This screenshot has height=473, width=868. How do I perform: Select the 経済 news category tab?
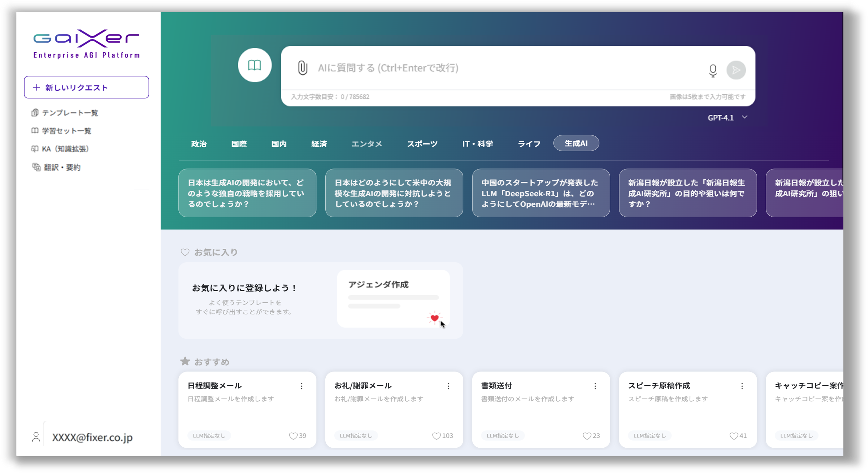tap(319, 144)
